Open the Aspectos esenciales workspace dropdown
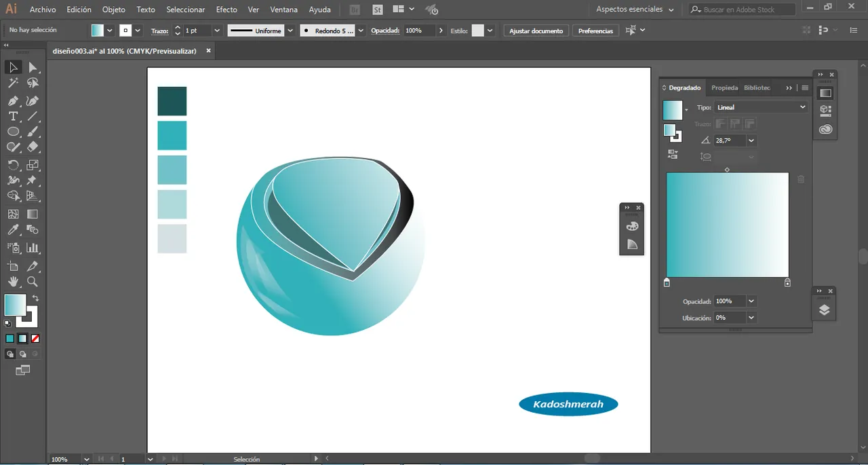The image size is (868, 465). pos(635,10)
